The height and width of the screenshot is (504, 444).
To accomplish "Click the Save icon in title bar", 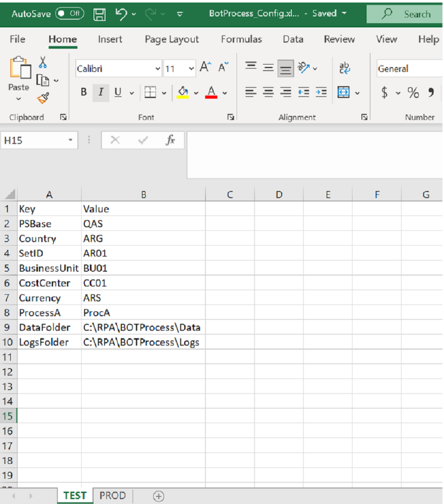I will [x=99, y=14].
